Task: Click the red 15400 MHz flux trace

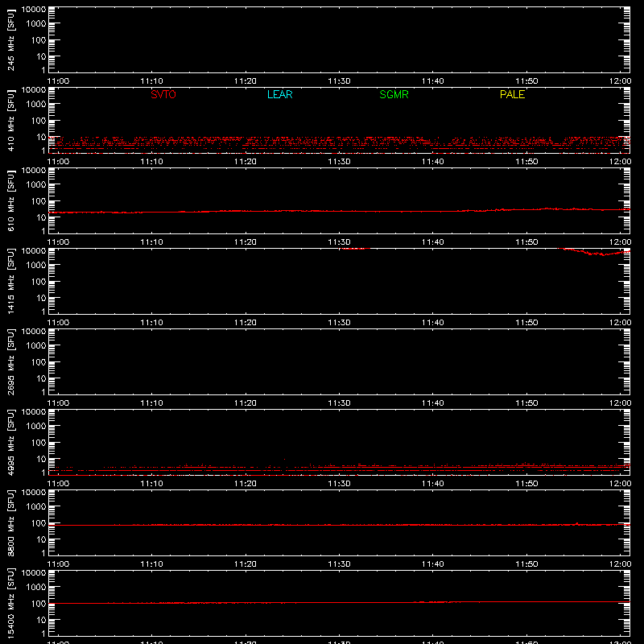Action: (339, 602)
